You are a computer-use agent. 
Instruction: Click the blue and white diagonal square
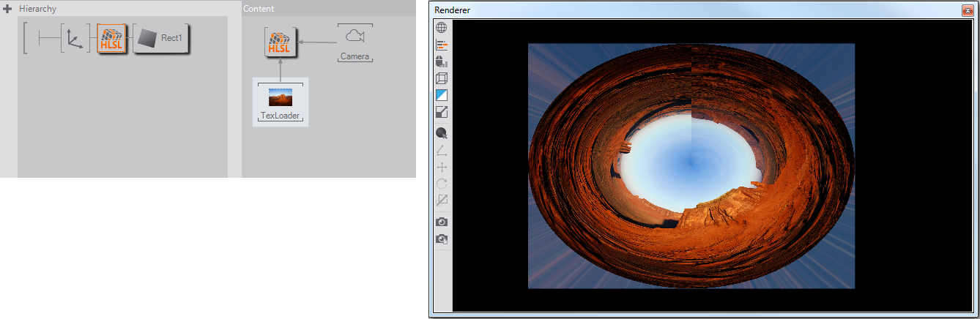[442, 95]
